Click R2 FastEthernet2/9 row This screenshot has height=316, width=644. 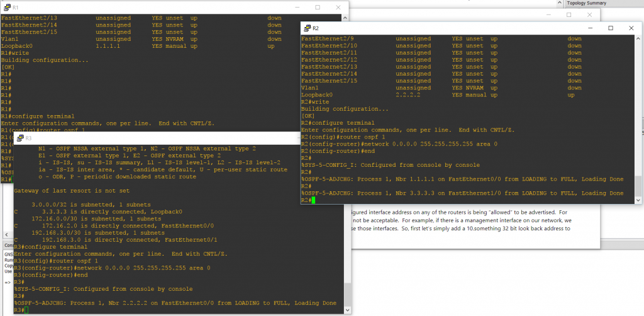coord(441,38)
